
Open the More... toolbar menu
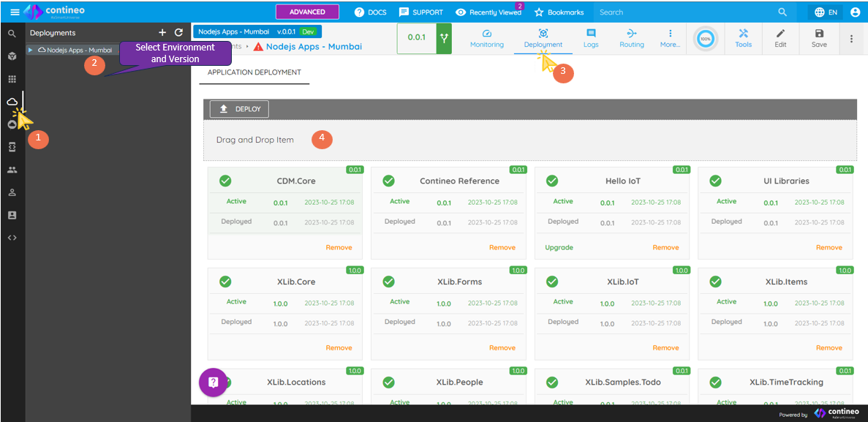tap(670, 38)
